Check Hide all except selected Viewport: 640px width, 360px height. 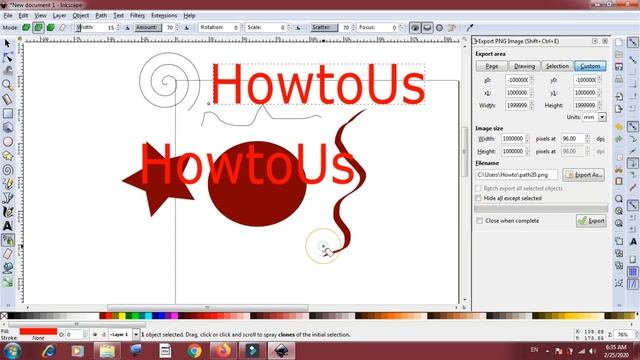(478, 198)
